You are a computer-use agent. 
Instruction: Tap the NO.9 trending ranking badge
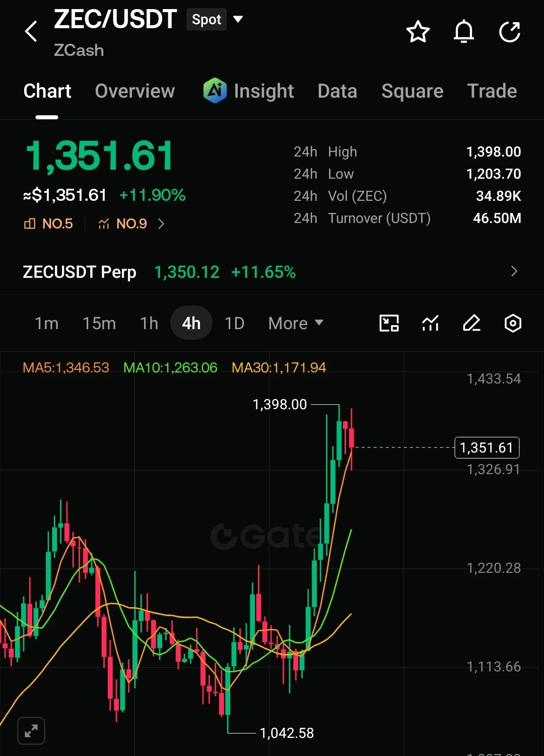pyautogui.click(x=122, y=223)
